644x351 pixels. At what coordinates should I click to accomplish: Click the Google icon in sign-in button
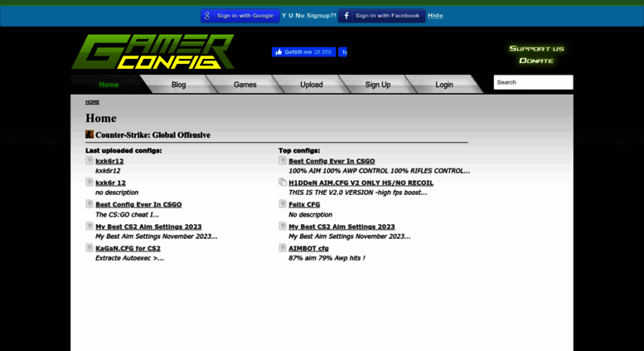207,16
